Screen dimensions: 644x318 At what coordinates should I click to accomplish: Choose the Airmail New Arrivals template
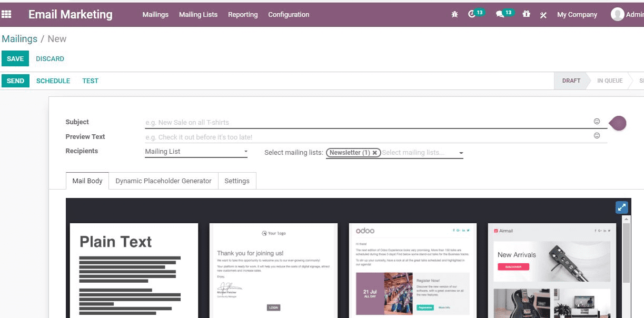(552, 271)
